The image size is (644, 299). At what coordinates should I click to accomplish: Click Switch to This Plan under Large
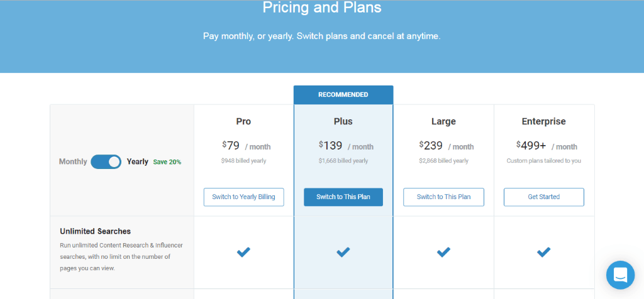443,197
